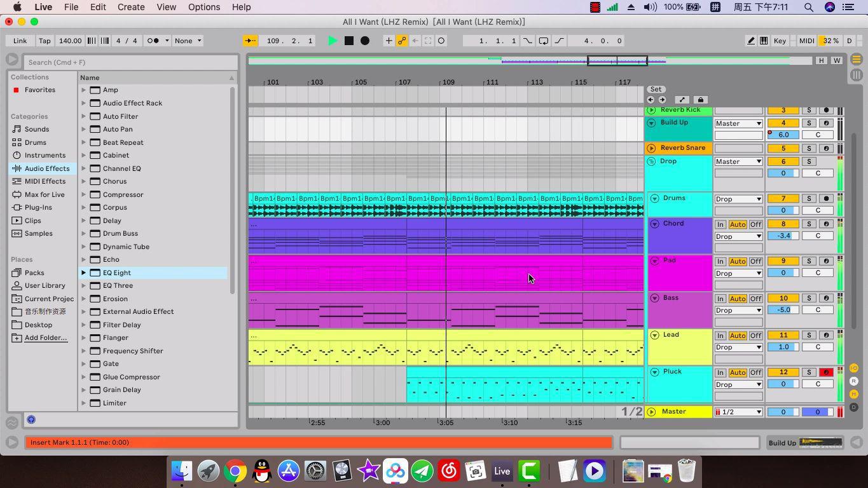Click the Lead track volume 1.0 slider
Image resolution: width=868 pixels, height=488 pixels.
tap(783, 347)
